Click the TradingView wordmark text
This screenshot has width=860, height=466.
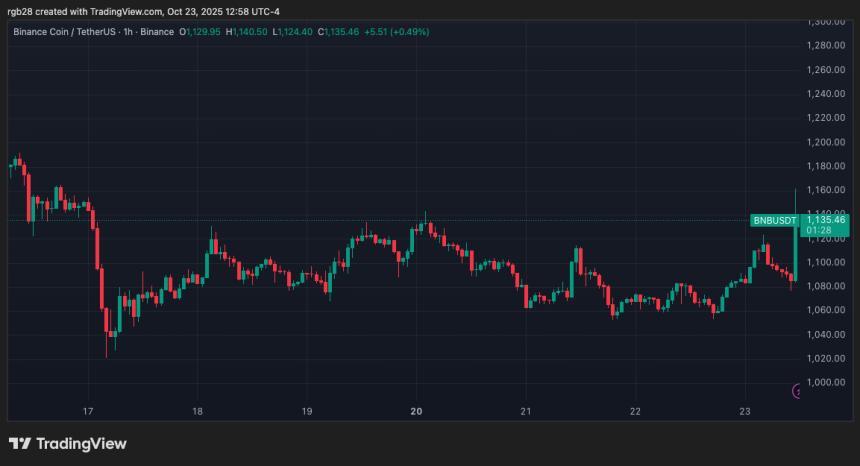(81, 444)
